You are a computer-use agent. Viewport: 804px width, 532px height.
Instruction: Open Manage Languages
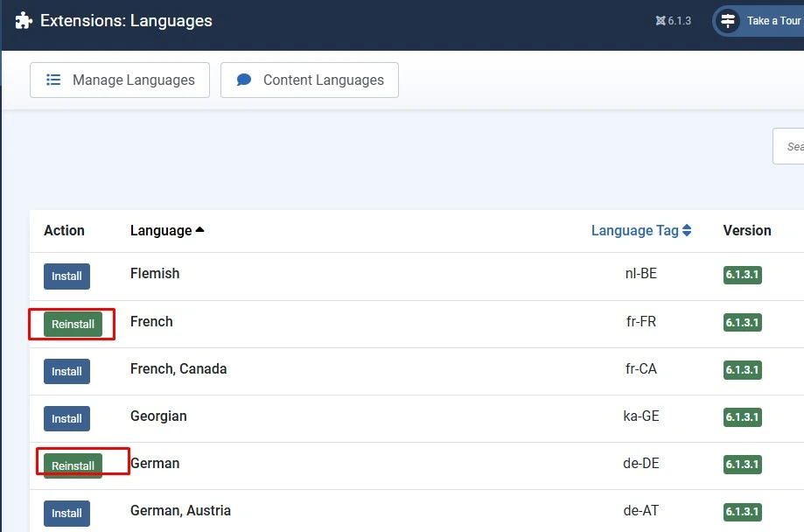click(x=120, y=80)
